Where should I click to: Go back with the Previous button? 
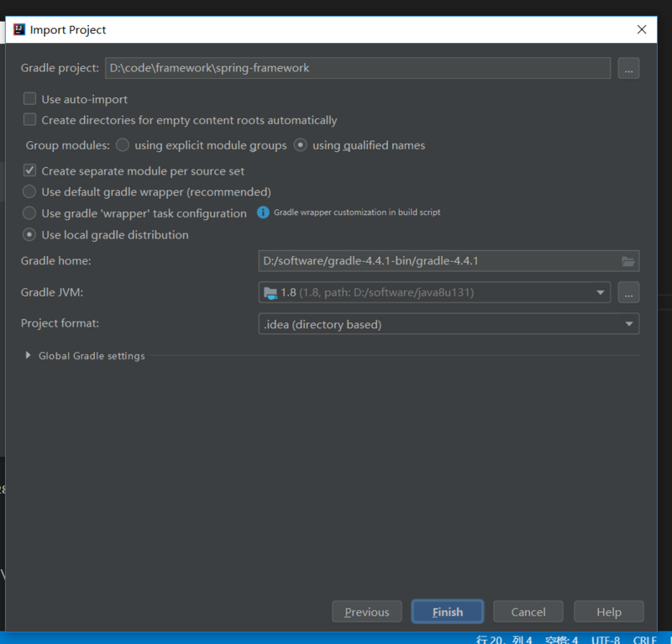click(x=367, y=611)
